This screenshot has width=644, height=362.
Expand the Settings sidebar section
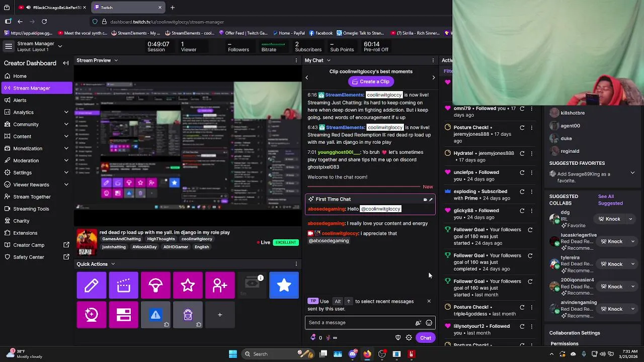pyautogui.click(x=66, y=172)
